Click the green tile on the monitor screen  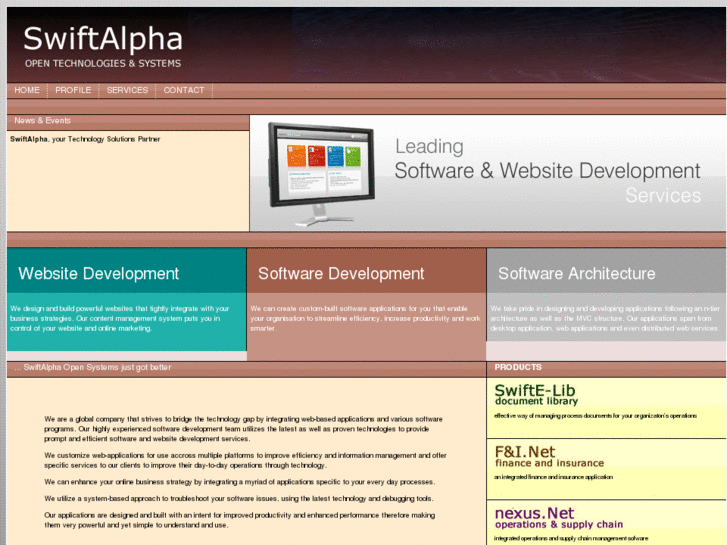tap(317, 156)
